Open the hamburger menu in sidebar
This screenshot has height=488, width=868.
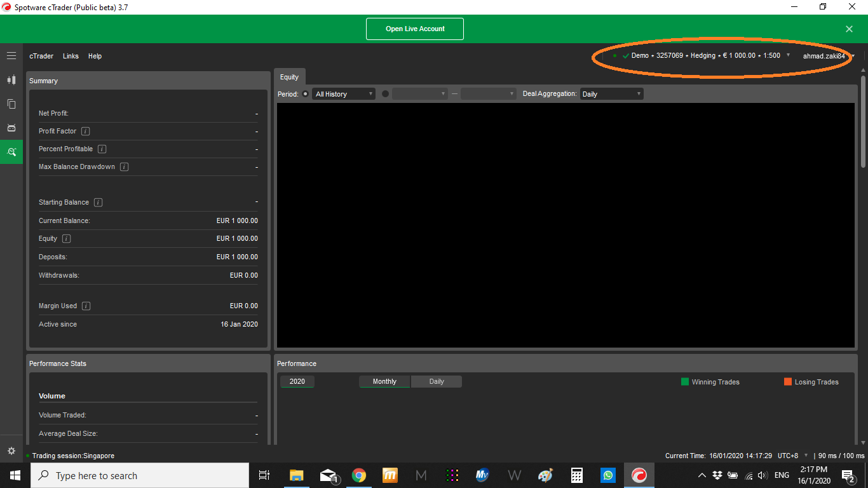click(11, 56)
